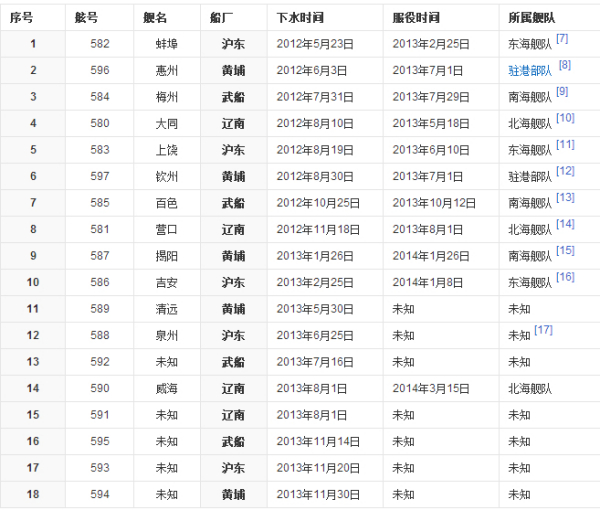The image size is (600, 510).
Task: Click service date 2013年10月12日
Action: point(434,203)
